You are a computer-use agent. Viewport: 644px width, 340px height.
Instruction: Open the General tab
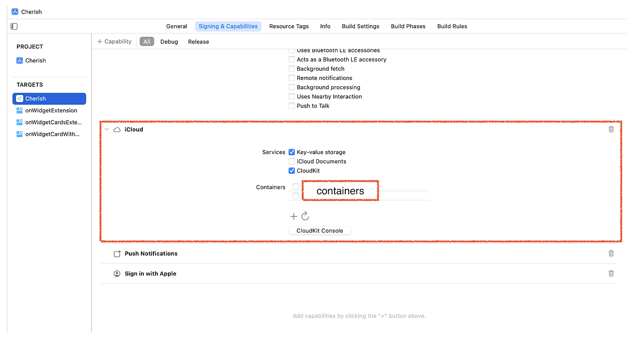click(x=177, y=26)
